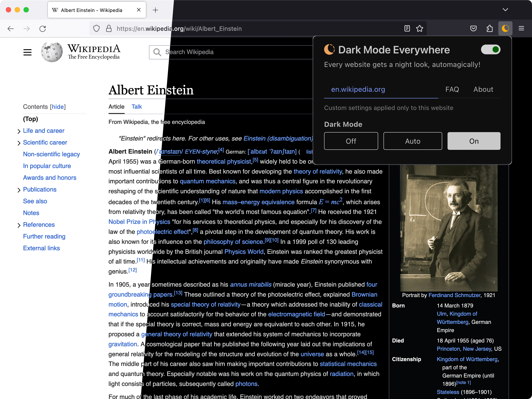Open the theoretical physicist link
Image resolution: width=532 pixels, height=399 pixels.
click(x=224, y=161)
